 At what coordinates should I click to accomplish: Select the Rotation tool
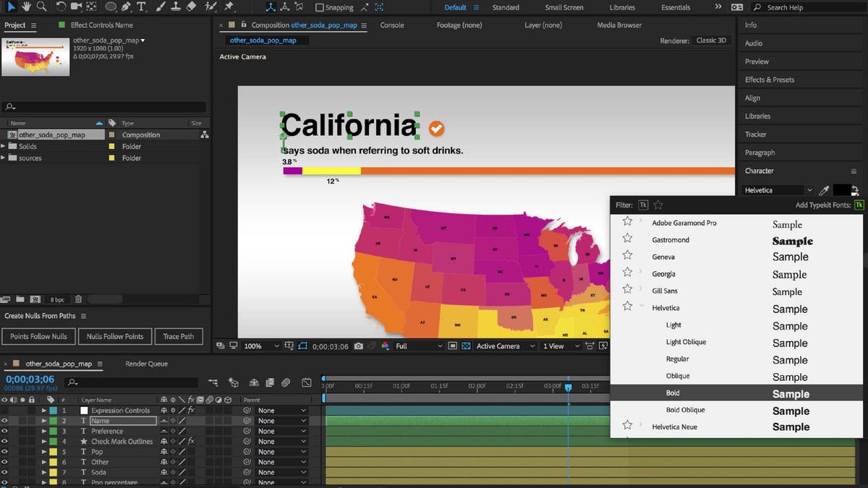point(61,7)
